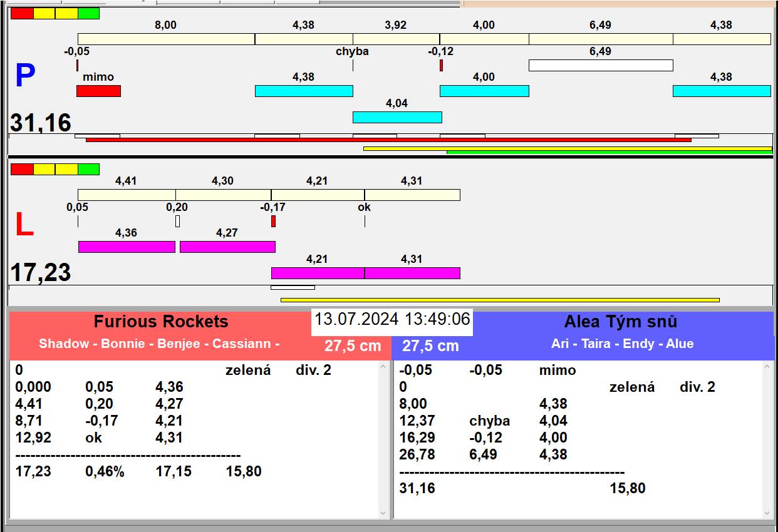The width and height of the screenshot is (778, 532).
Task: Click 'zelená' in the Alea Tým snů results list
Action: click(x=632, y=387)
